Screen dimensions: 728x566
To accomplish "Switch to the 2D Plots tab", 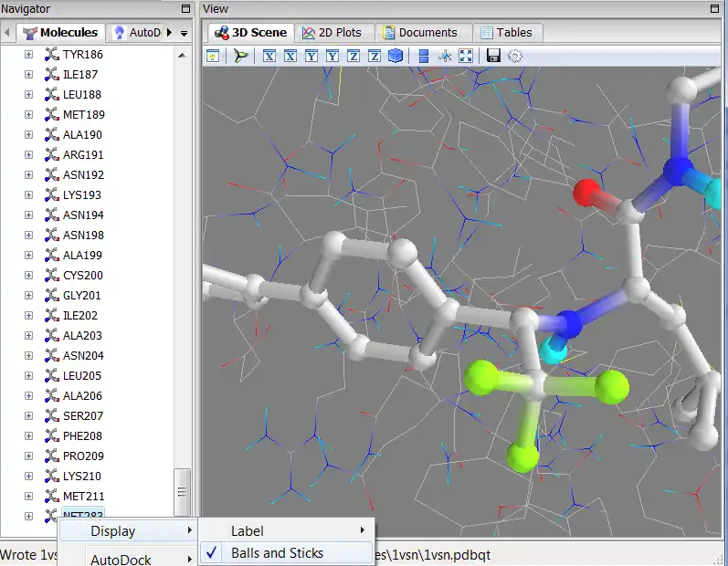I will click(x=333, y=32).
